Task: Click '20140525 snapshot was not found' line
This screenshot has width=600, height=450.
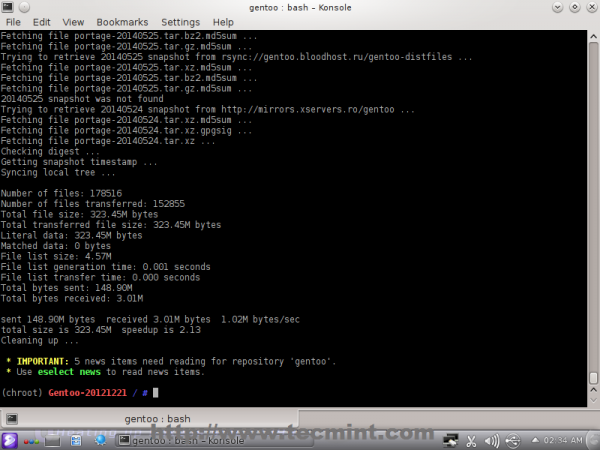Action: (x=82, y=99)
